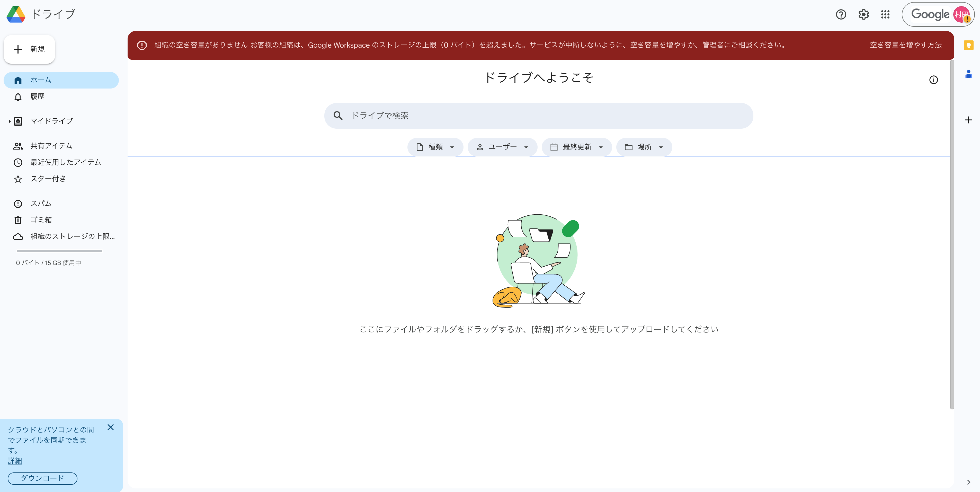
Task: Open the 種類 filter dropdown
Action: pos(435,147)
